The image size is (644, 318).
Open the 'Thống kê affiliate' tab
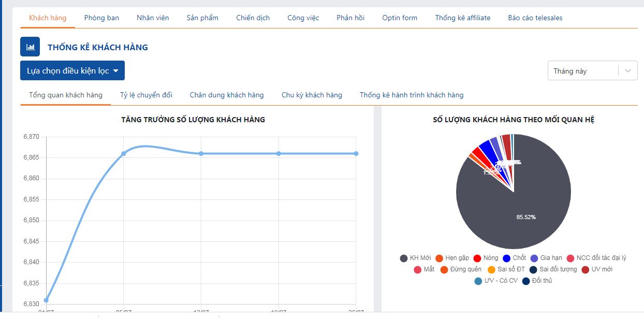pos(462,18)
